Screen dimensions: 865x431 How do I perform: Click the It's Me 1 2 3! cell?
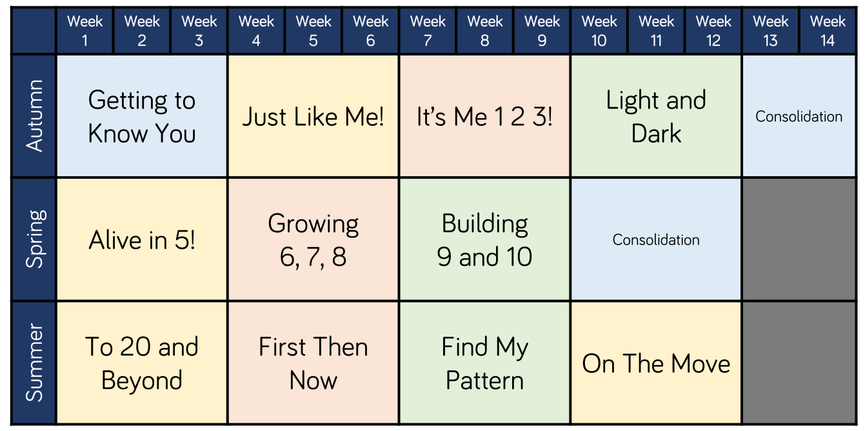click(485, 116)
